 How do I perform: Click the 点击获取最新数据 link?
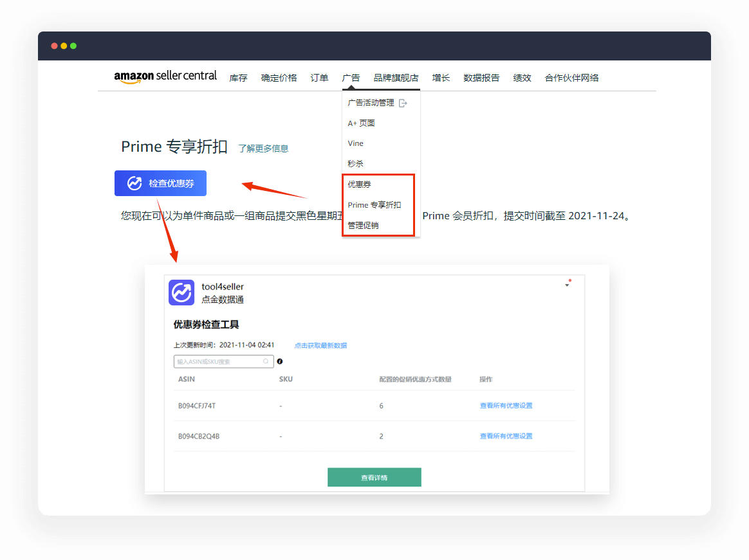[320, 346]
